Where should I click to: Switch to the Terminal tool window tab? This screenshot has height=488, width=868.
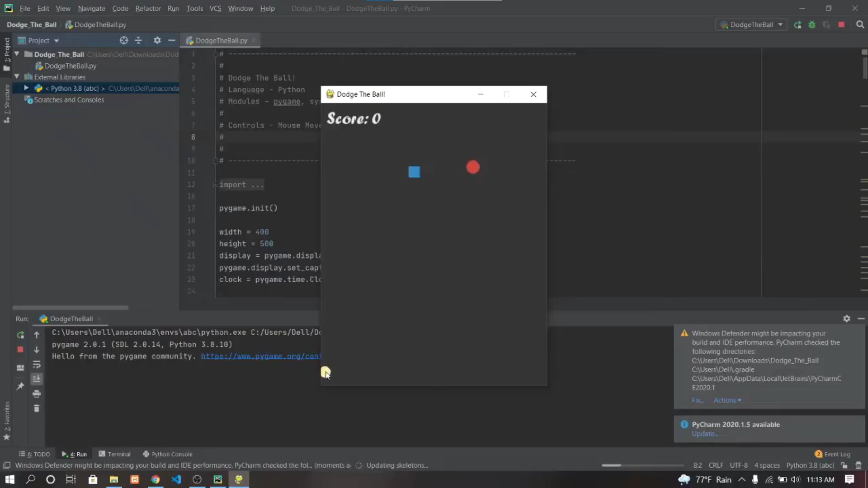115,454
